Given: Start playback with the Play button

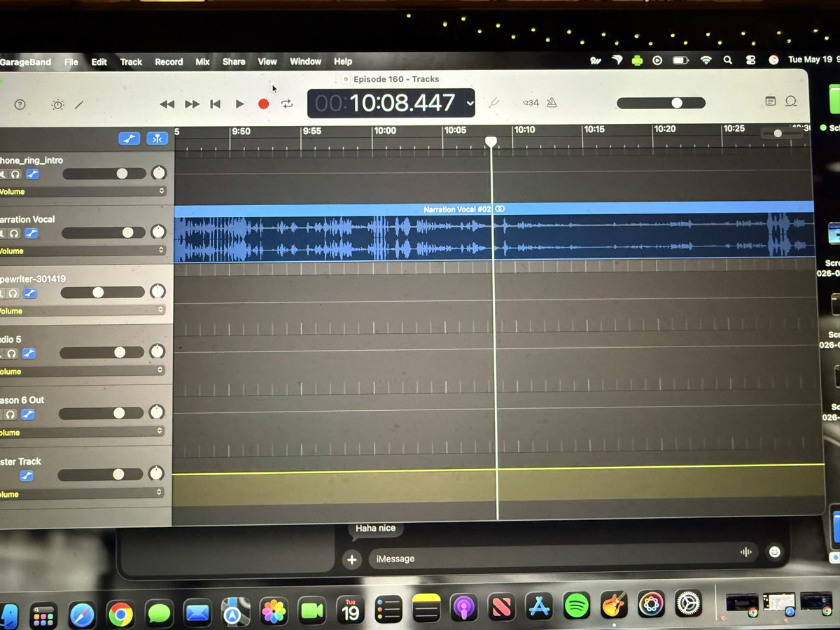Looking at the screenshot, I should [239, 104].
